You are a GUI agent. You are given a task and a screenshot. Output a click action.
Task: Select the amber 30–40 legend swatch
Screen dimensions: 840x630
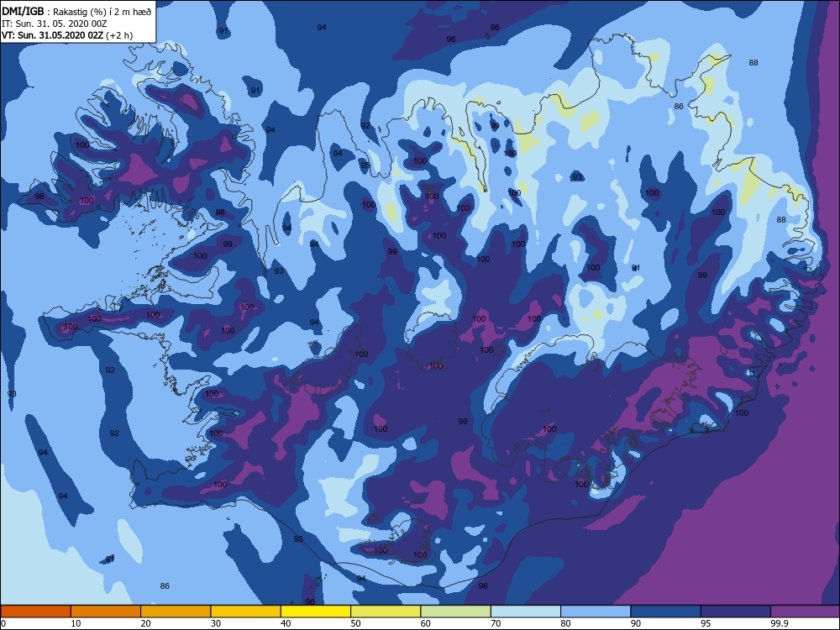coord(246,612)
